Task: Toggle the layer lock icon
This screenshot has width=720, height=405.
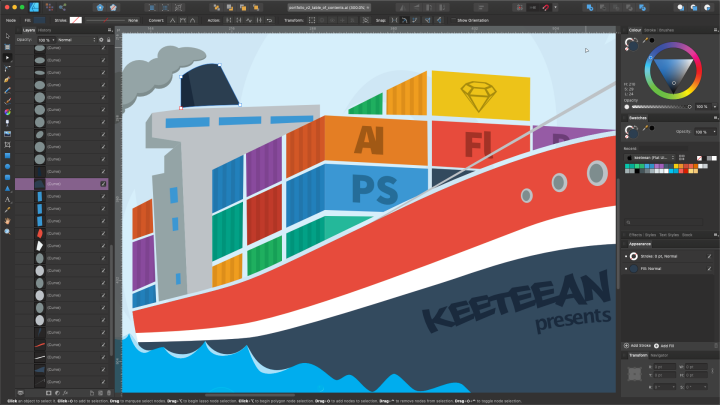Action: point(109,40)
